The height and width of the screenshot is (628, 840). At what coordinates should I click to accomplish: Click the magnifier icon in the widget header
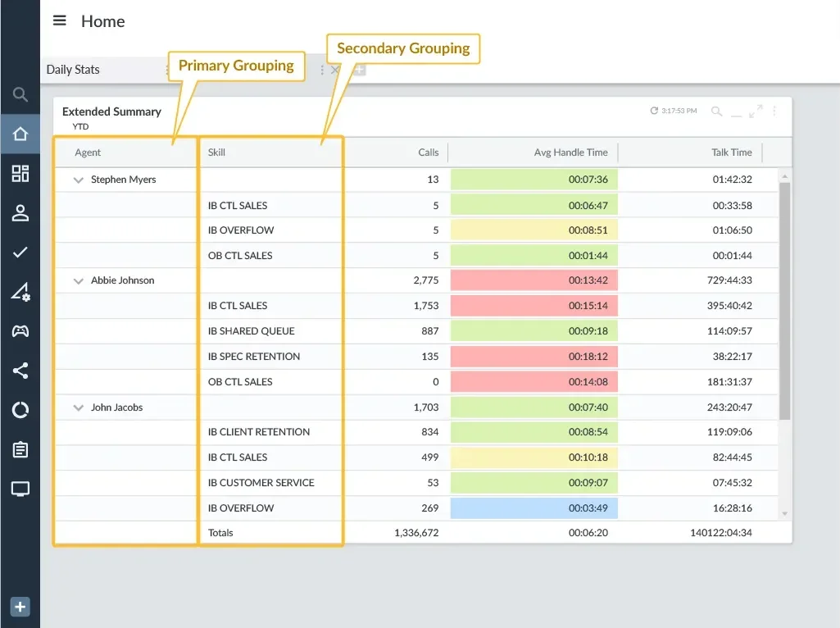(x=716, y=111)
